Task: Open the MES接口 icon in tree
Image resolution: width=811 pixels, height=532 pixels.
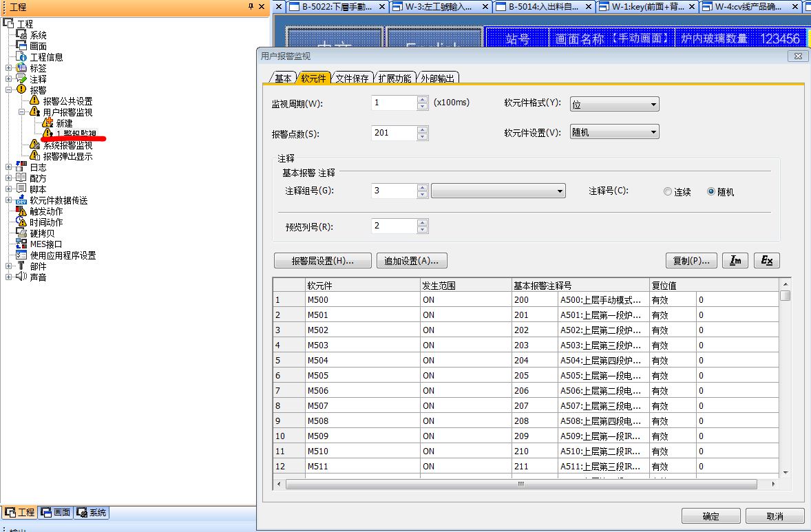Action: (21, 244)
